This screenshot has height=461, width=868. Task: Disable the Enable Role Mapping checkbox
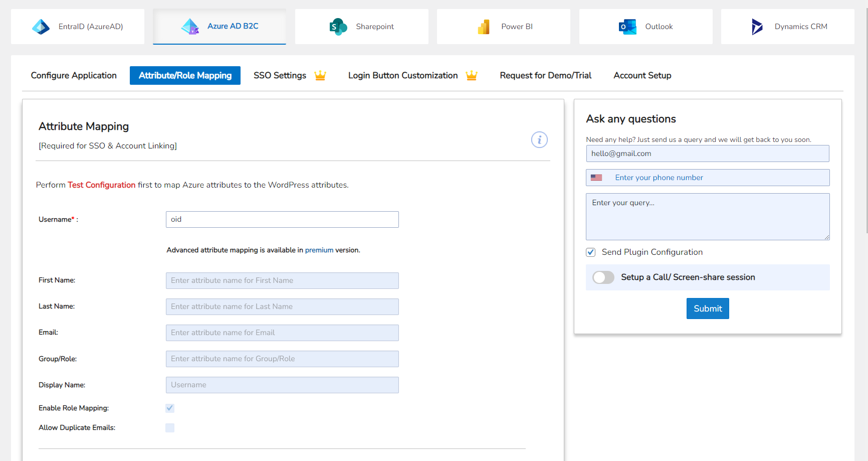(170, 408)
